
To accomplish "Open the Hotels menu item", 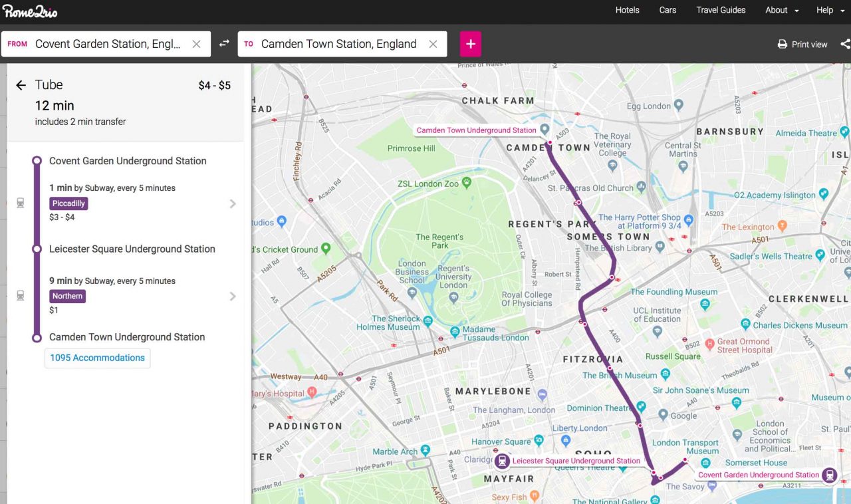I will 627,10.
